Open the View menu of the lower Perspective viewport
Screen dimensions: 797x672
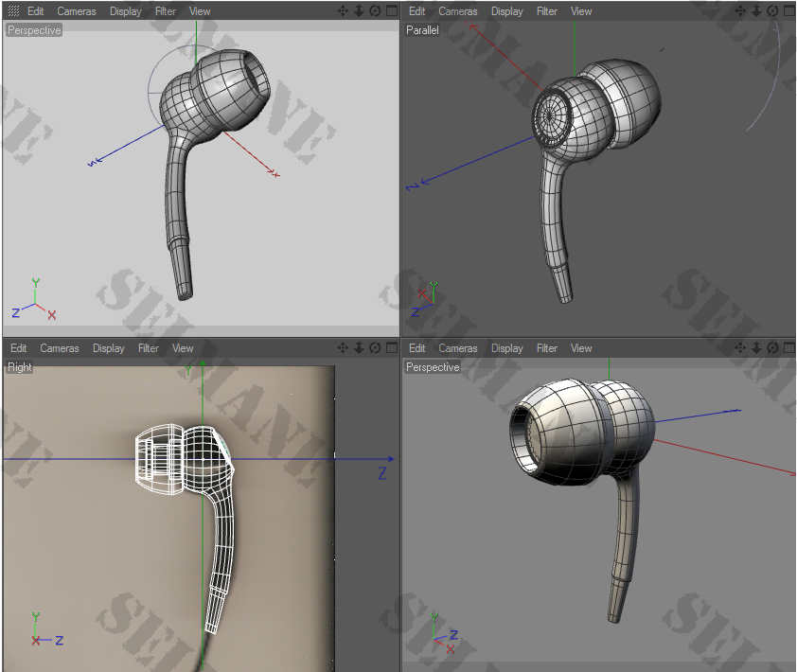tap(581, 348)
